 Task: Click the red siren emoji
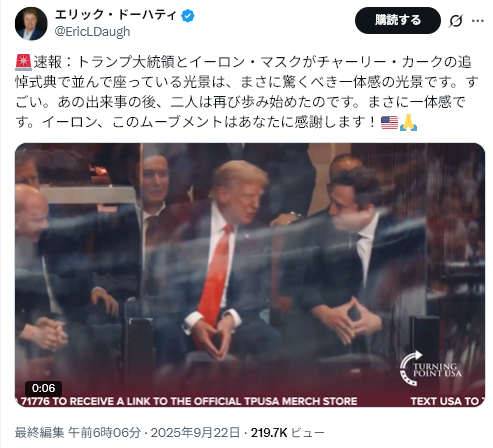coord(23,62)
